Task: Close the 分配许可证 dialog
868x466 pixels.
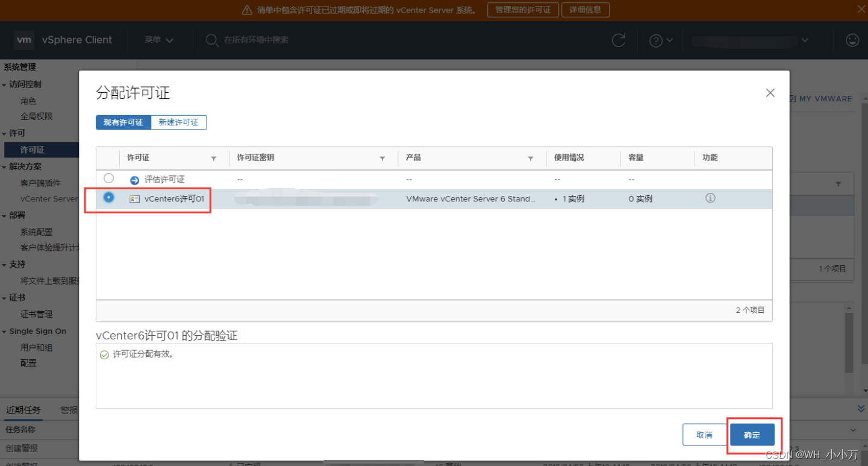Action: [770, 93]
